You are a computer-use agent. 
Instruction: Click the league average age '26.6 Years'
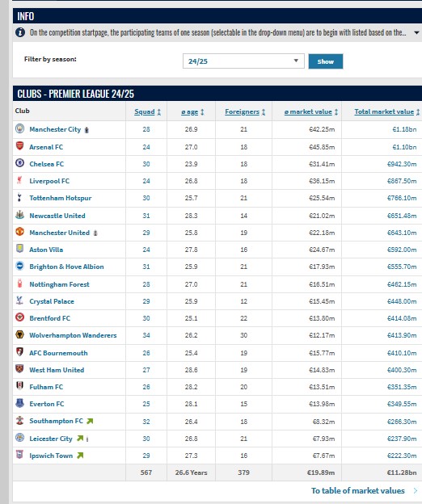[x=191, y=472]
